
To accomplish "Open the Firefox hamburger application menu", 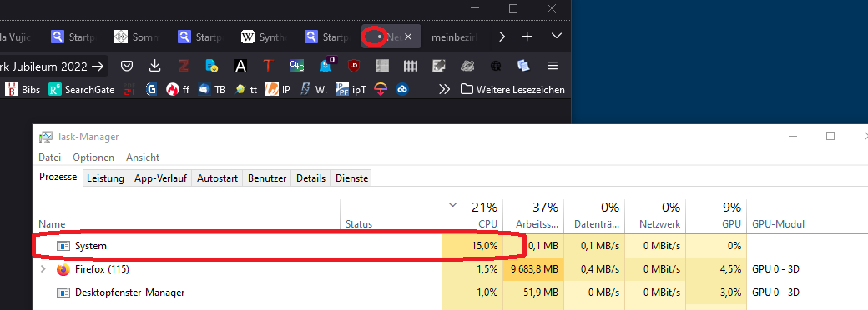I will coord(552,67).
